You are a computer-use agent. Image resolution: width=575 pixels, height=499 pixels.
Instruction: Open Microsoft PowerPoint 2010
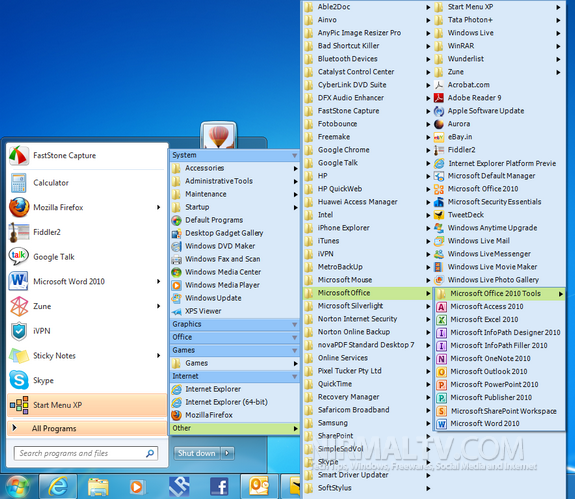(x=499, y=385)
